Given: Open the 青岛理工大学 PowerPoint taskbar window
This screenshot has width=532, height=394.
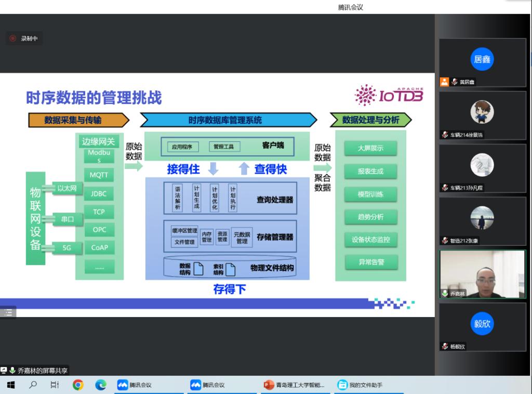Looking at the screenshot, I should pyautogui.click(x=294, y=385).
